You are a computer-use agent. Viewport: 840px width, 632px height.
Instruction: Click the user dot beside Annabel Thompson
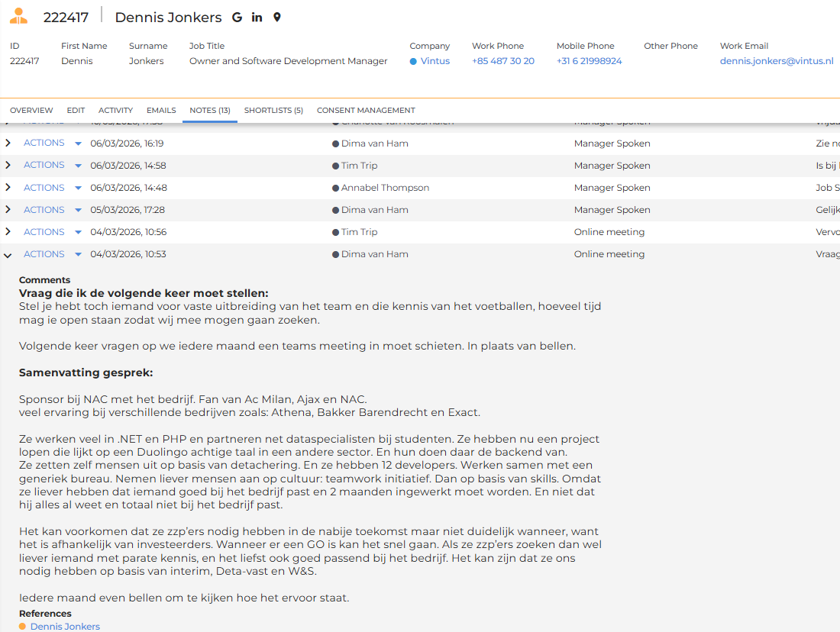335,188
